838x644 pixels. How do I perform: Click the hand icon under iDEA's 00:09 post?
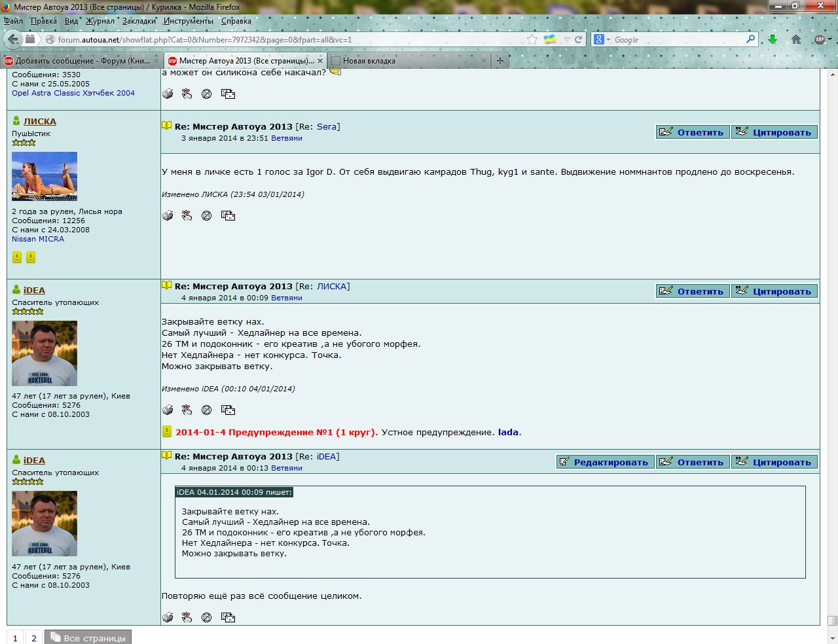click(187, 410)
